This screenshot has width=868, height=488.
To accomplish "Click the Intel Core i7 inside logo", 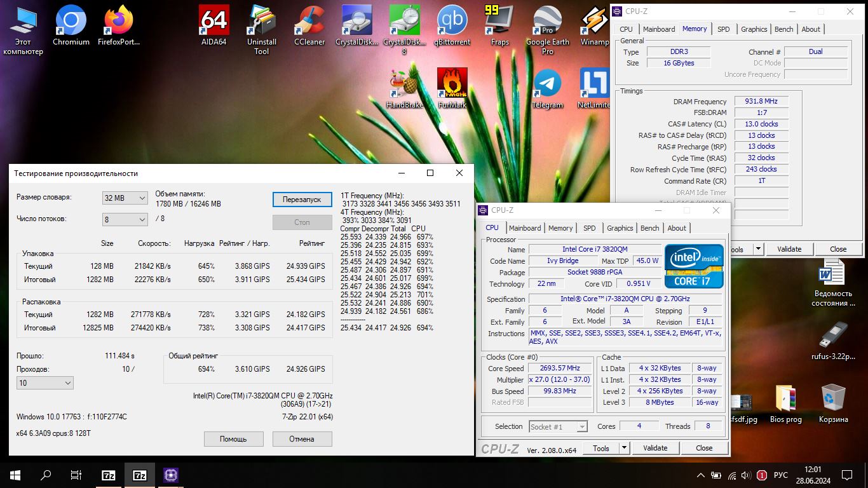I will (x=694, y=266).
